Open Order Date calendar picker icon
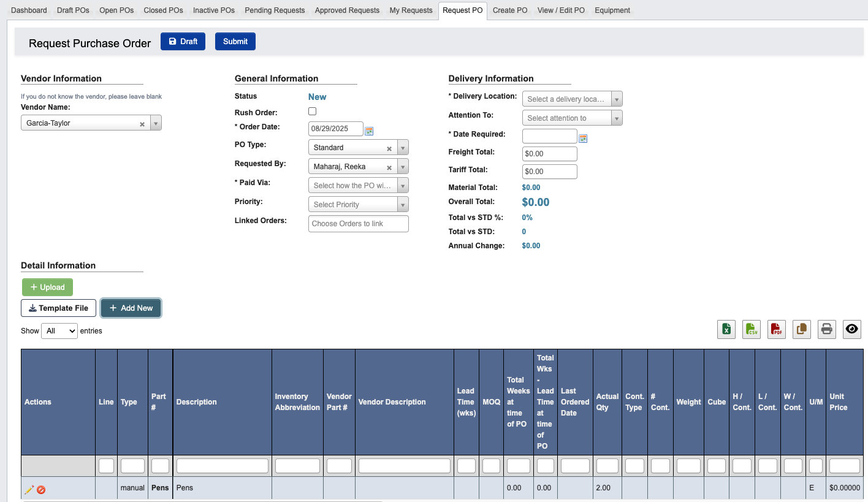Screen dimensions: 868x502 click(369, 131)
